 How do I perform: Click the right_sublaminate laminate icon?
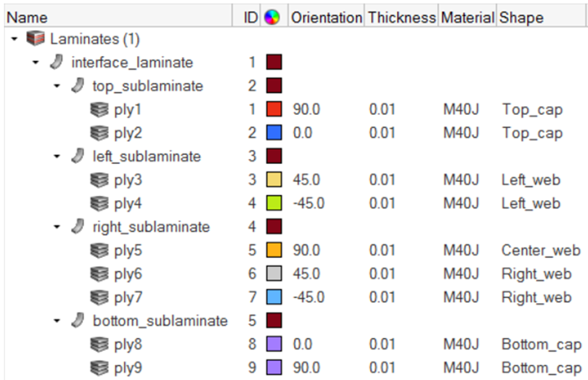point(78,227)
